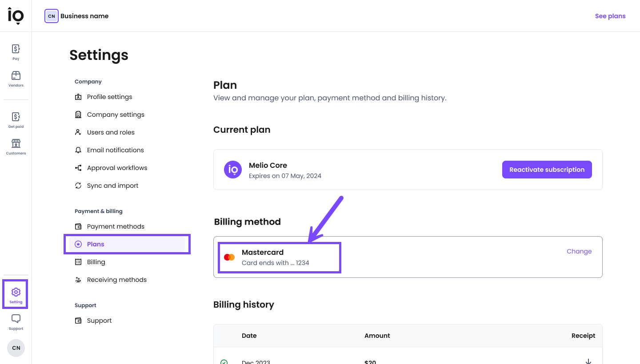Click the Billing list icon

pos(78,262)
